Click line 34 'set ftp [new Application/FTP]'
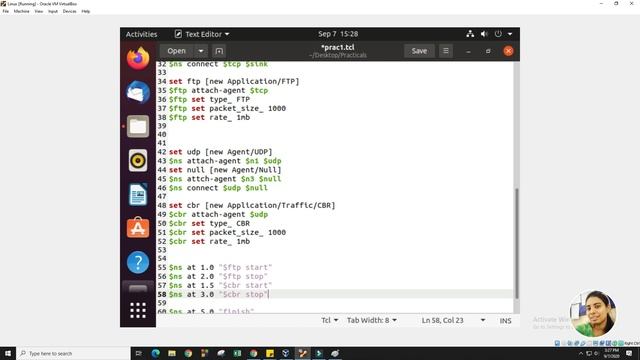 234,82
